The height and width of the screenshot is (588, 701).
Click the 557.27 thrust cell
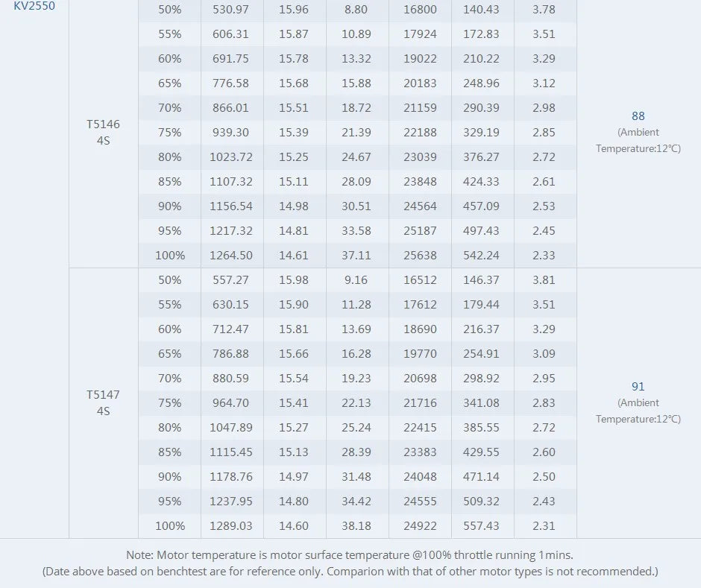point(230,280)
